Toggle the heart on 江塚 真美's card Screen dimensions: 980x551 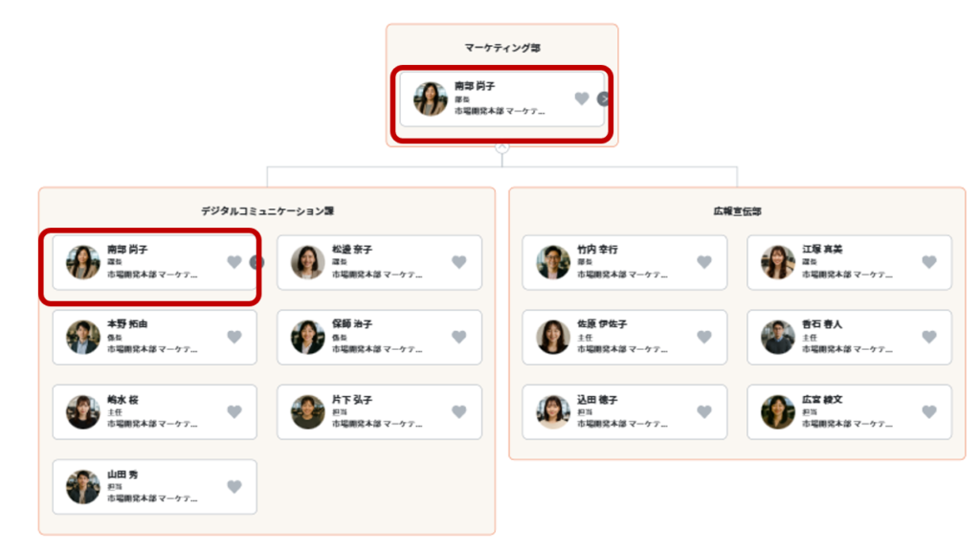[x=929, y=262]
